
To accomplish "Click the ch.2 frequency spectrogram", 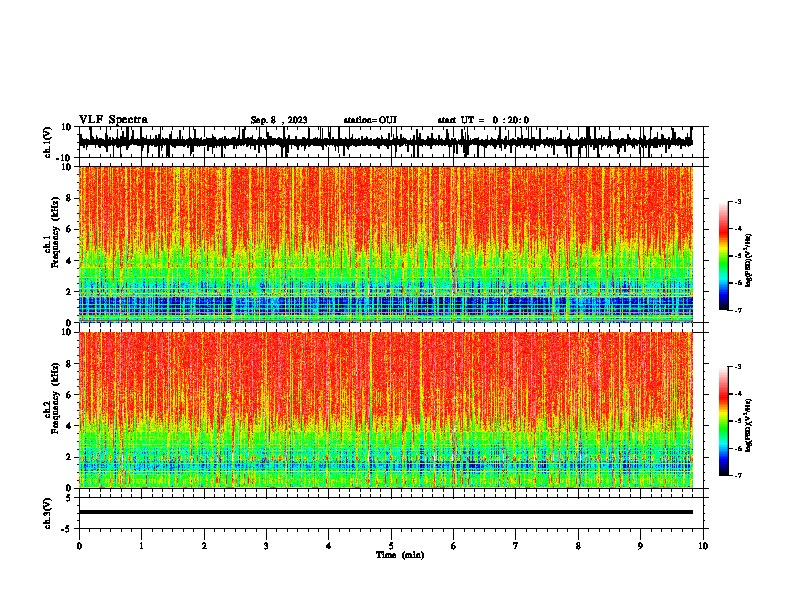I will click(385, 410).
